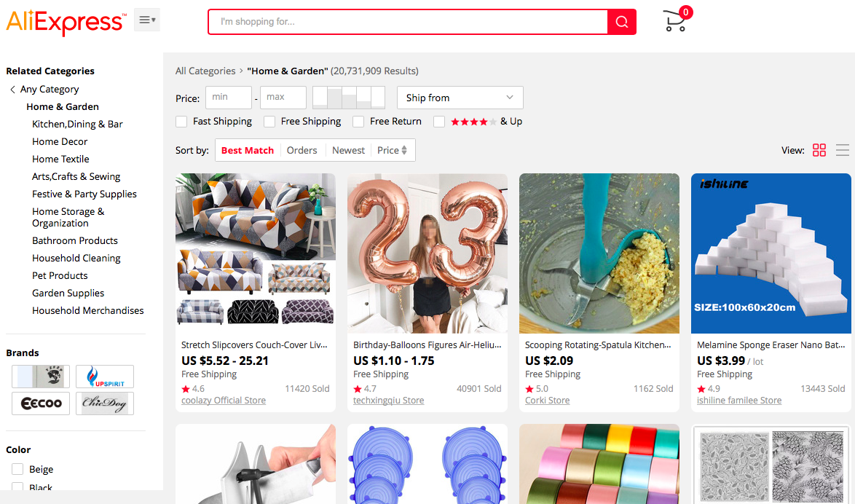Sort by Newest tab
Image resolution: width=855 pixels, height=504 pixels.
click(x=348, y=150)
